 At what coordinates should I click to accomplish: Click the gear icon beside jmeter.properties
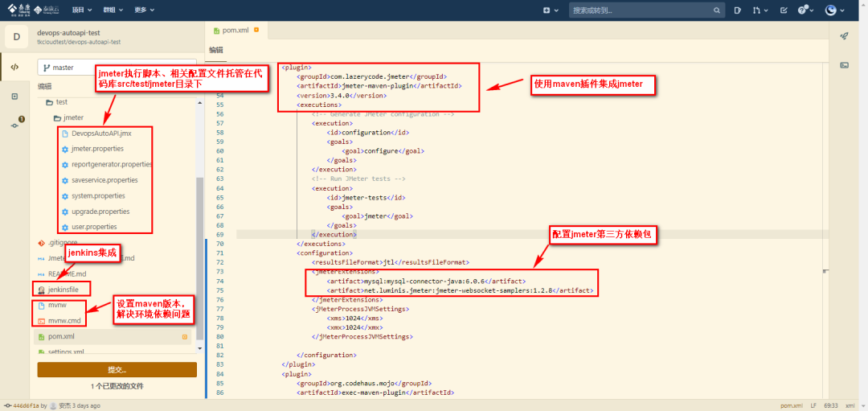(x=65, y=149)
